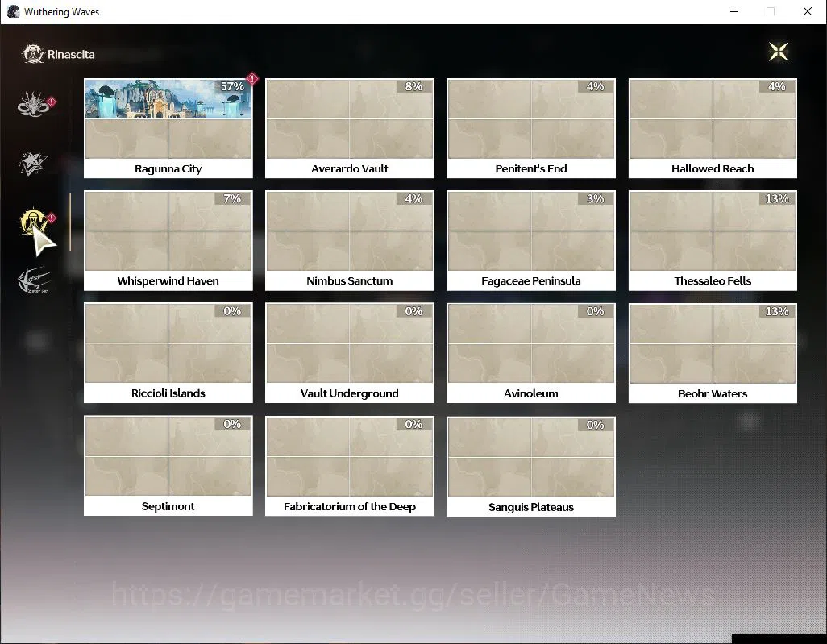Choose the Whisperwind Haven area
Image resolution: width=827 pixels, height=644 pixels.
(x=168, y=240)
